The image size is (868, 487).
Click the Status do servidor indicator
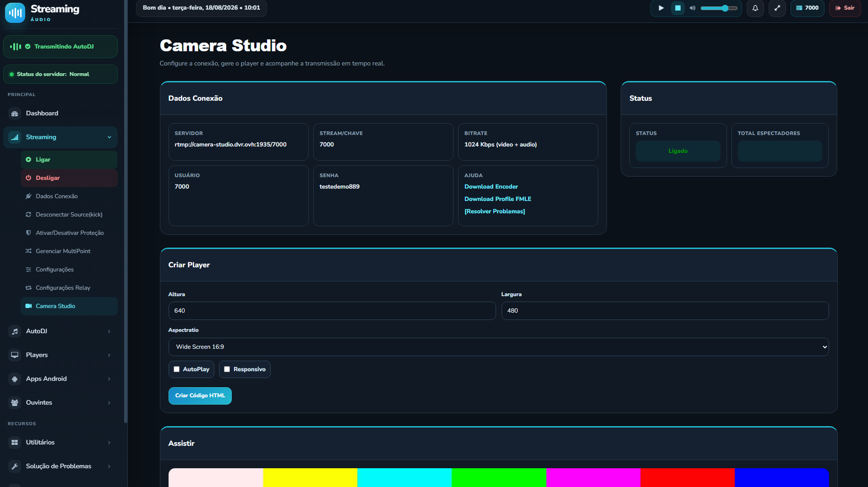[x=60, y=74]
